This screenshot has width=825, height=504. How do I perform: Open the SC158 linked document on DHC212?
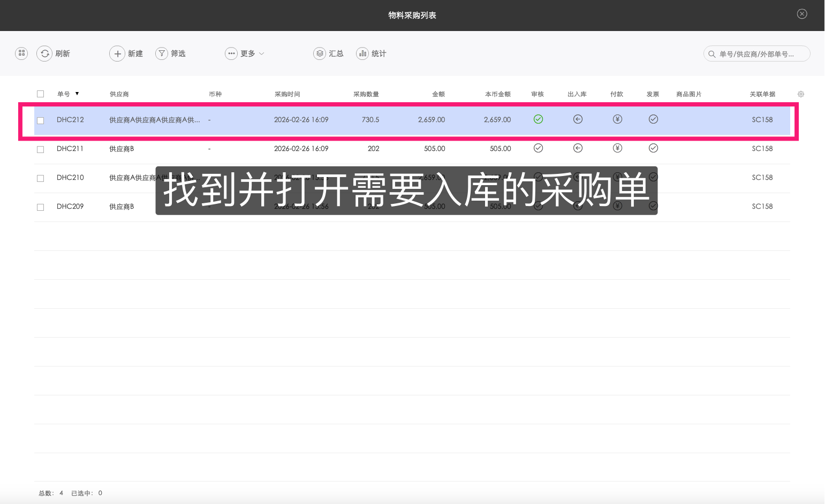[x=762, y=119]
